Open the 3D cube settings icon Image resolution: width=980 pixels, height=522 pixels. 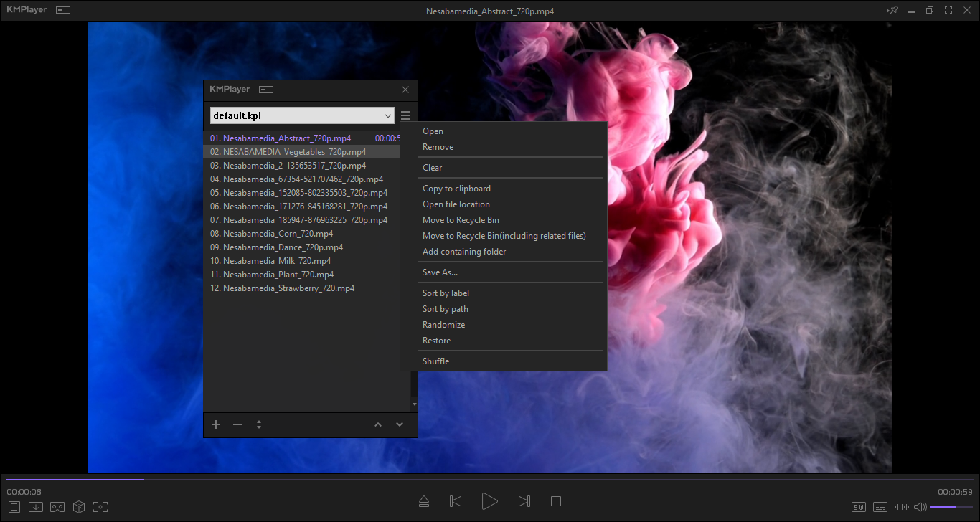[x=79, y=507]
